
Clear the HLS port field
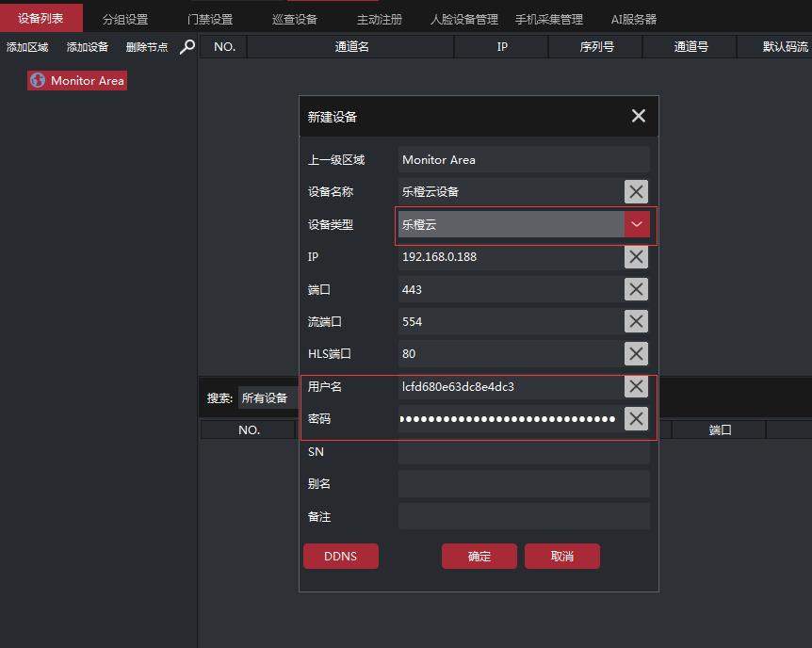(637, 354)
